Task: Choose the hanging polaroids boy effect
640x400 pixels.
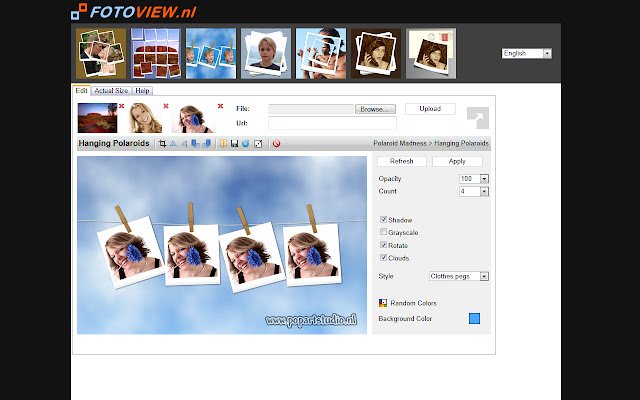Action: coord(211,53)
